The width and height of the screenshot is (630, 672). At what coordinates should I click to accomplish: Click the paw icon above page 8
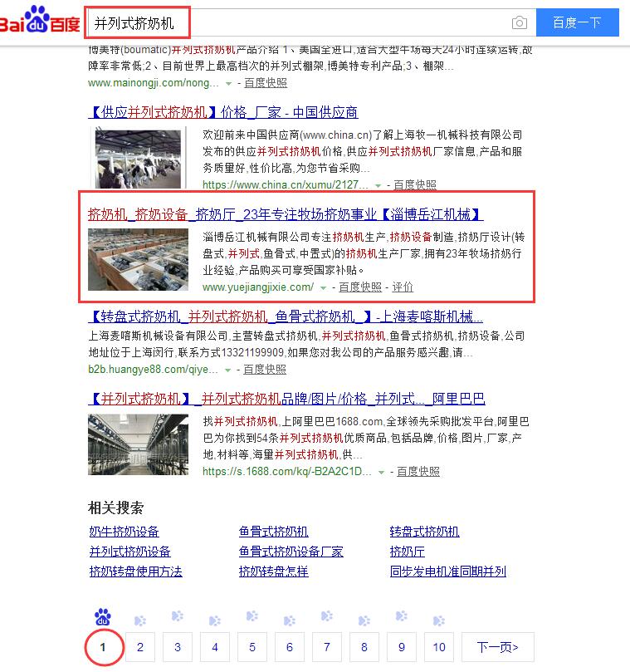click(x=364, y=620)
